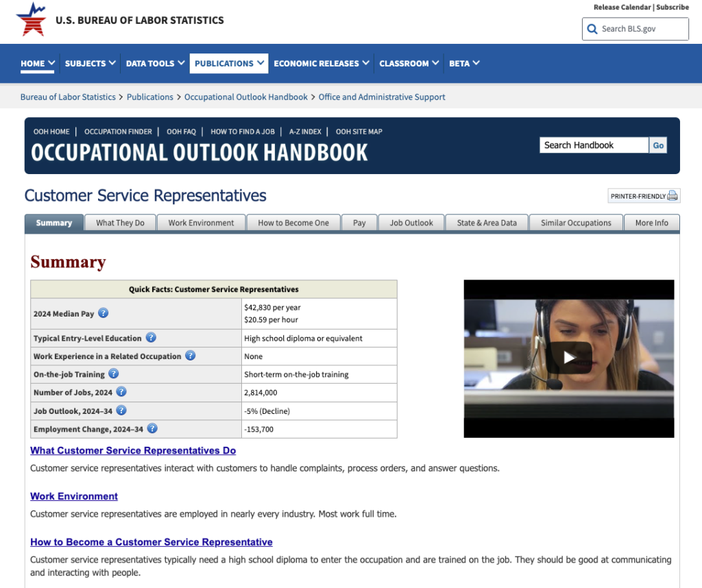Open the help icon next to 2024 Median Pay

tap(103, 313)
